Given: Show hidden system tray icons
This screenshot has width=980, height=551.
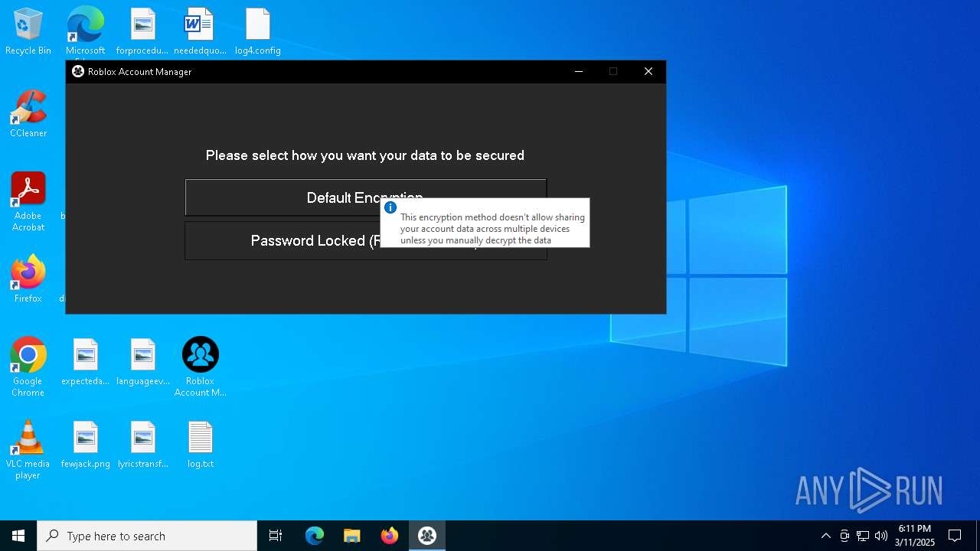Looking at the screenshot, I should [825, 536].
